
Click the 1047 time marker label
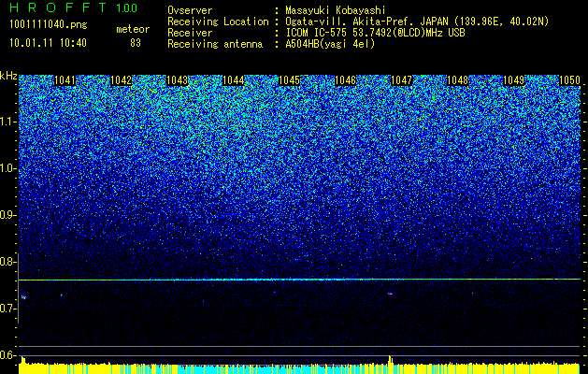tap(401, 80)
